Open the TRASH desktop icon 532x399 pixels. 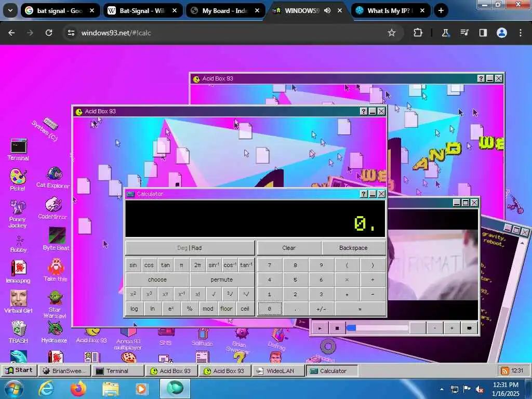[19, 332]
